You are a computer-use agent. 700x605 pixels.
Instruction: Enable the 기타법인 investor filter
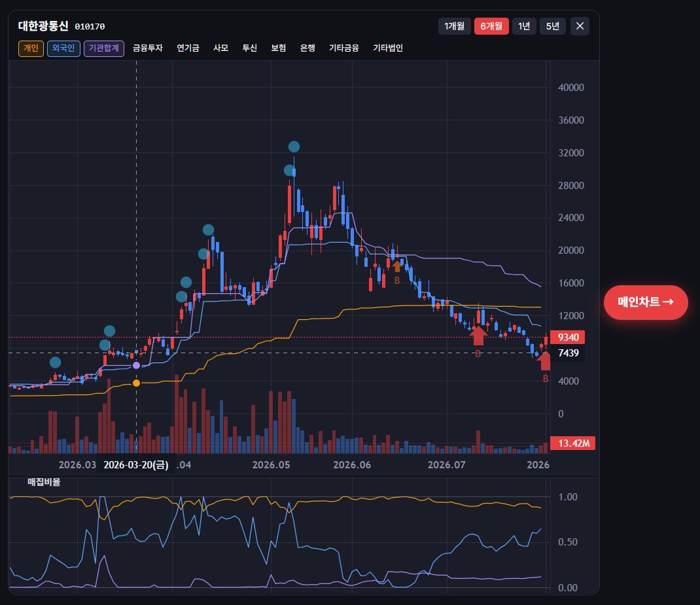[388, 48]
